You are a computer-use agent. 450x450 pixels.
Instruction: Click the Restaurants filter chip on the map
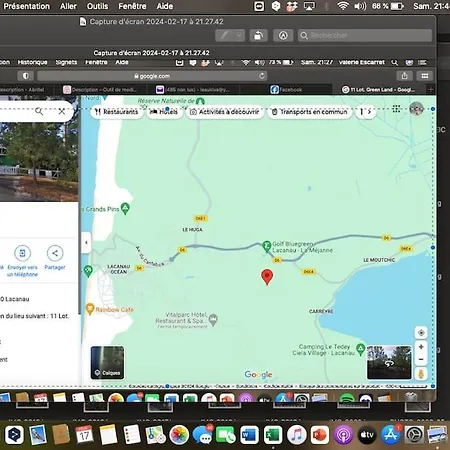coord(116,112)
